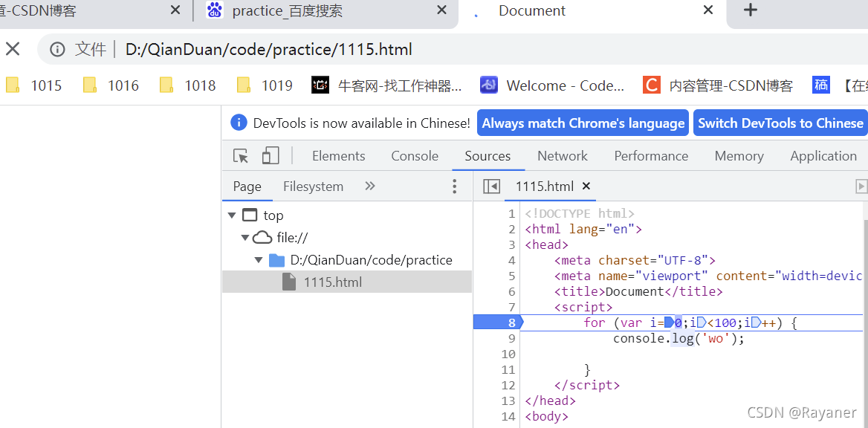Set a breakpoint on line number 9
Screen dimensions: 868x428
tap(511, 338)
